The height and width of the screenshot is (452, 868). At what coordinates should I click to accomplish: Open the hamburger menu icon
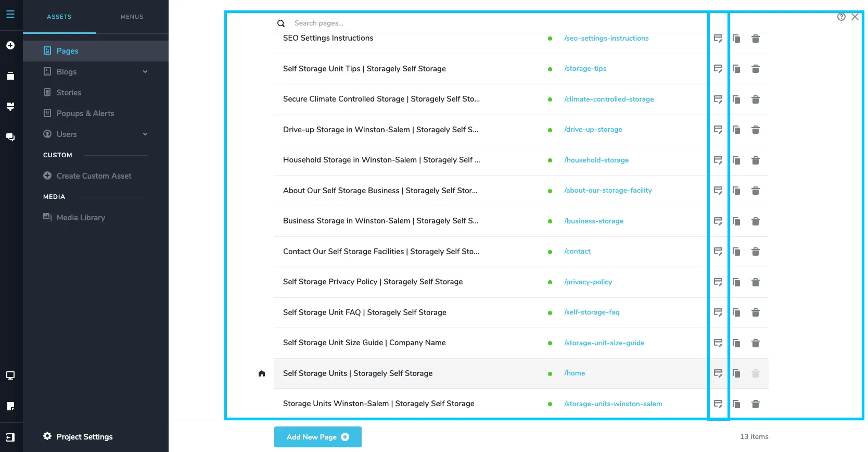10,15
